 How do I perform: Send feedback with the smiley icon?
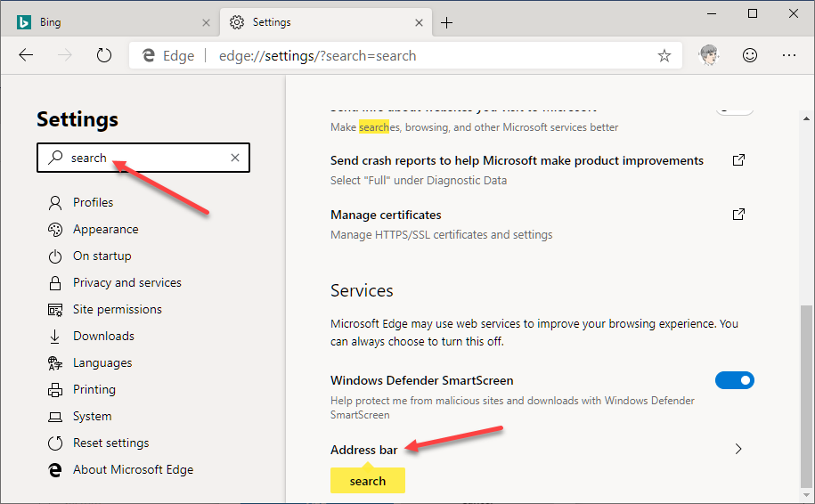pos(749,55)
